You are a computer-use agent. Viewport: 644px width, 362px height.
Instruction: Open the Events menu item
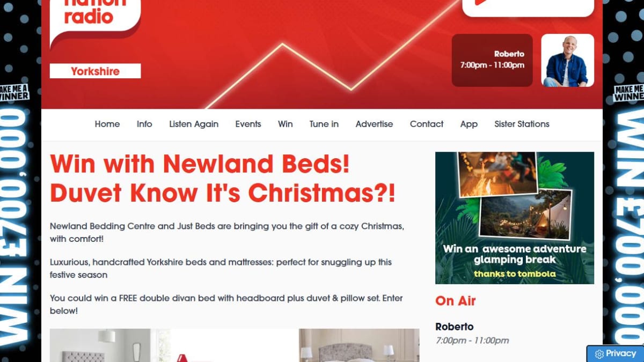tap(248, 124)
